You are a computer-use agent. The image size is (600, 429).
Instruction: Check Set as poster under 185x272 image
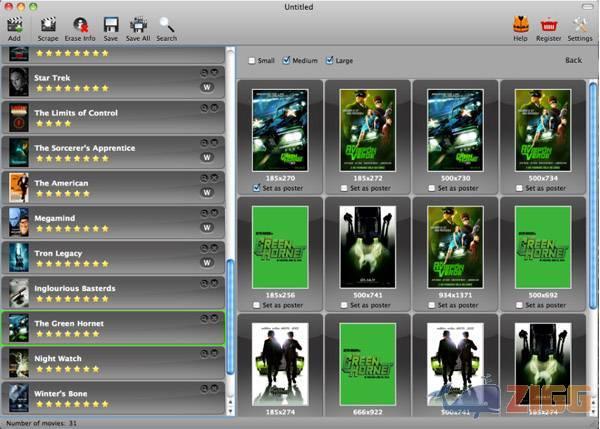[x=345, y=187]
